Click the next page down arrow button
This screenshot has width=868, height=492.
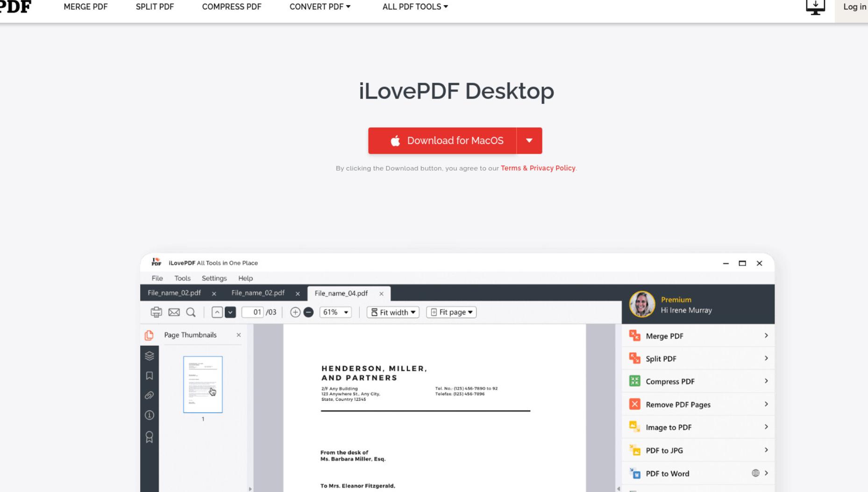230,312
